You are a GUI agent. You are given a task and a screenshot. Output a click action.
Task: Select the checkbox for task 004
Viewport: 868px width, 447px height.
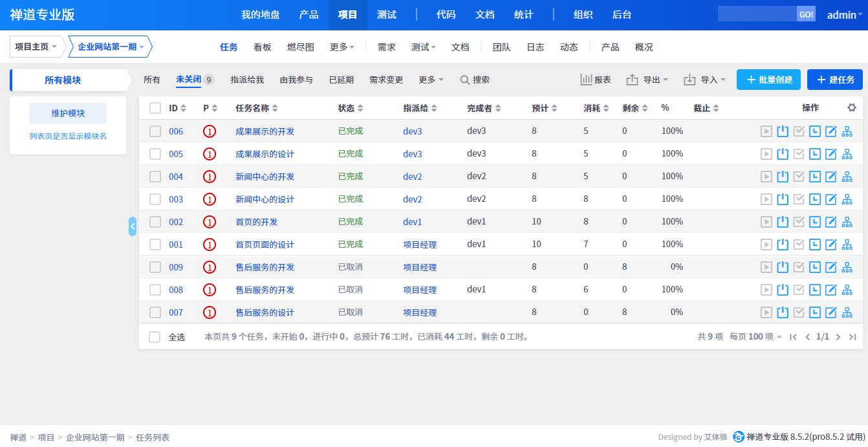(x=155, y=177)
